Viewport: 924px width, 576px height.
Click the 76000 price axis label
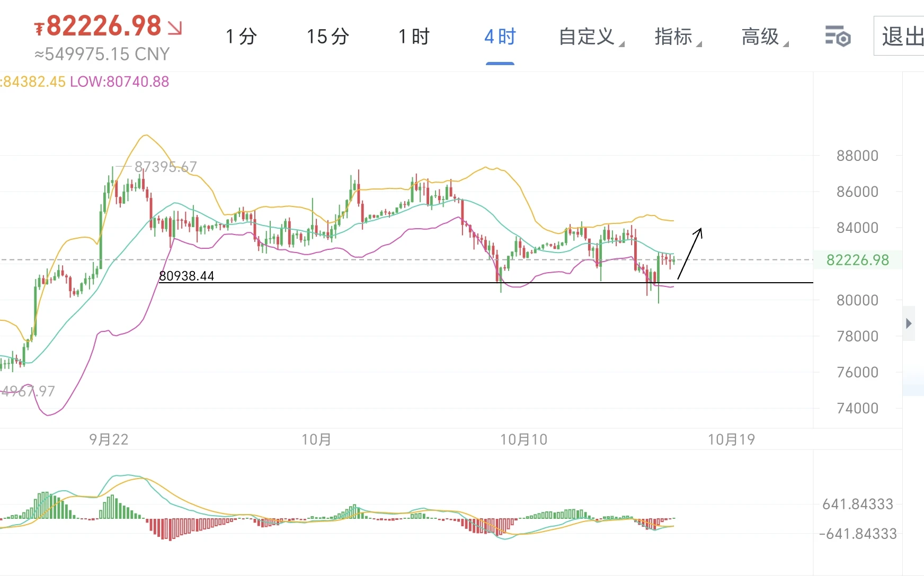click(x=857, y=372)
